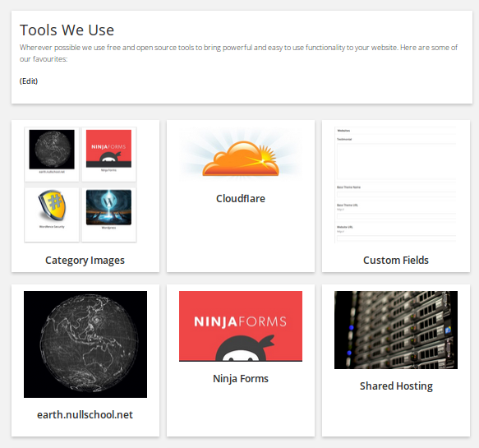Screen dimensions: 479x448
Task: Click the Wordfence Security shield icon
Action: 52,206
